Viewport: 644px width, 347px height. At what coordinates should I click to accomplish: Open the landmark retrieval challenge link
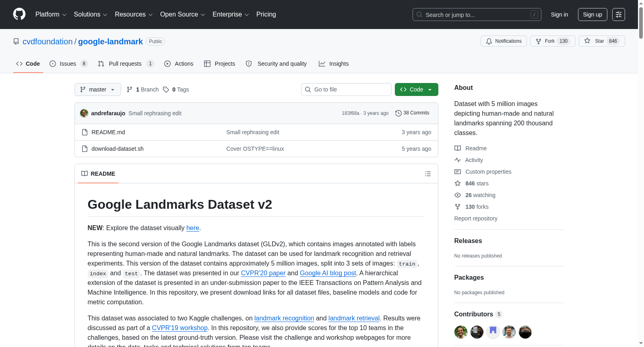pyautogui.click(x=354, y=318)
